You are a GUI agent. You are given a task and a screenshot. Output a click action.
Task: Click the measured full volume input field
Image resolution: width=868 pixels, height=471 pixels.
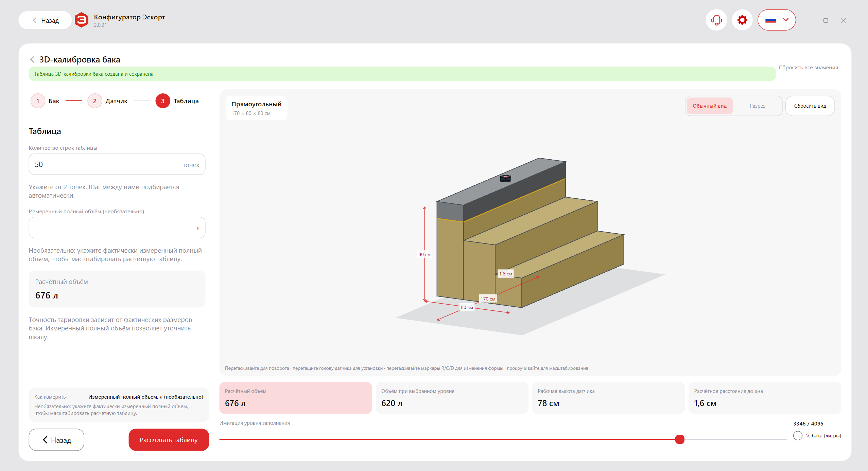tap(117, 228)
